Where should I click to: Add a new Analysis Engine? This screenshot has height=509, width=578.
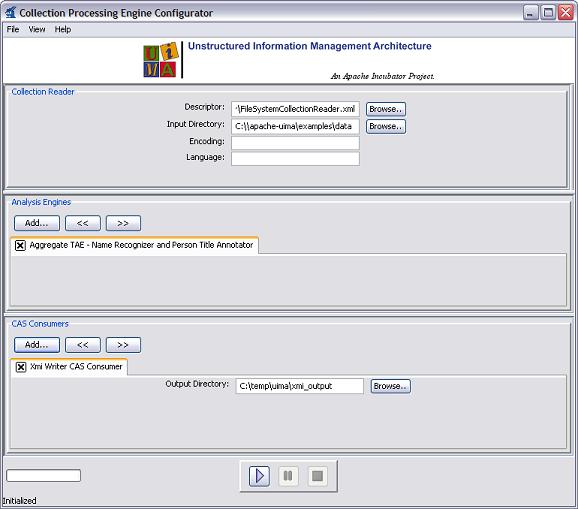36,223
